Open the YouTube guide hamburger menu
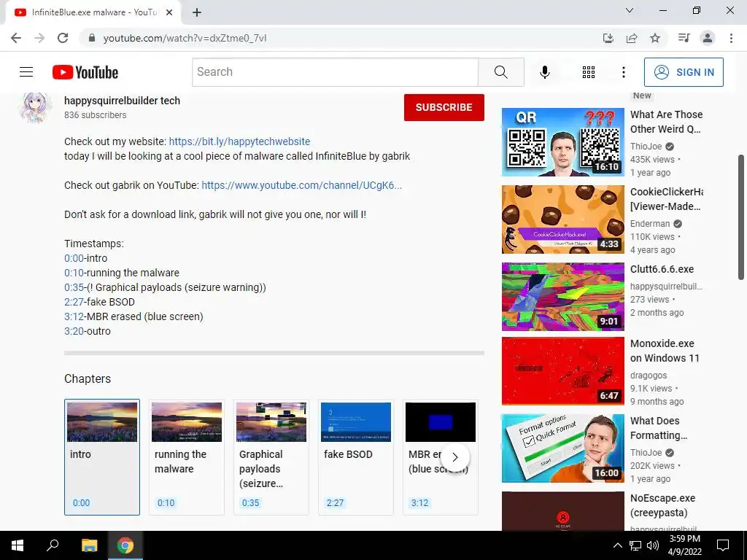747x560 pixels. click(x=26, y=72)
